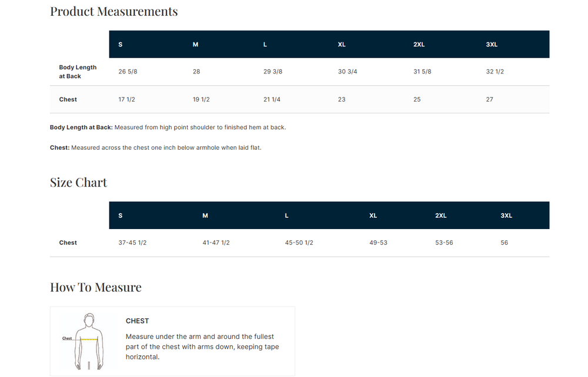
Task: Click the 49-53 chest range cell
Action: 378,243
